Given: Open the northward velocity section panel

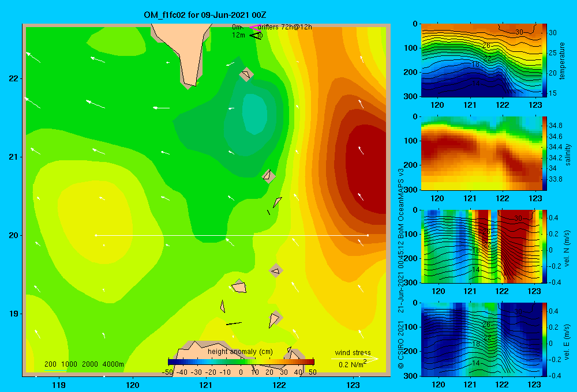Looking at the screenshot, I should pyautogui.click(x=481, y=246).
